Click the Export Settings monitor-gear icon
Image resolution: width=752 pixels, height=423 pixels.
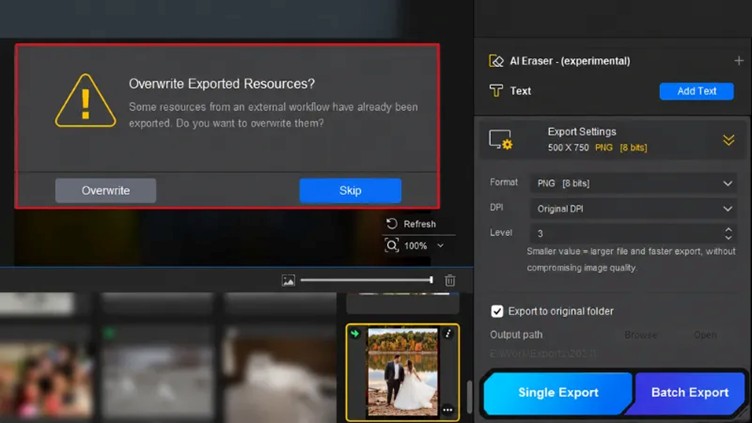(x=501, y=140)
